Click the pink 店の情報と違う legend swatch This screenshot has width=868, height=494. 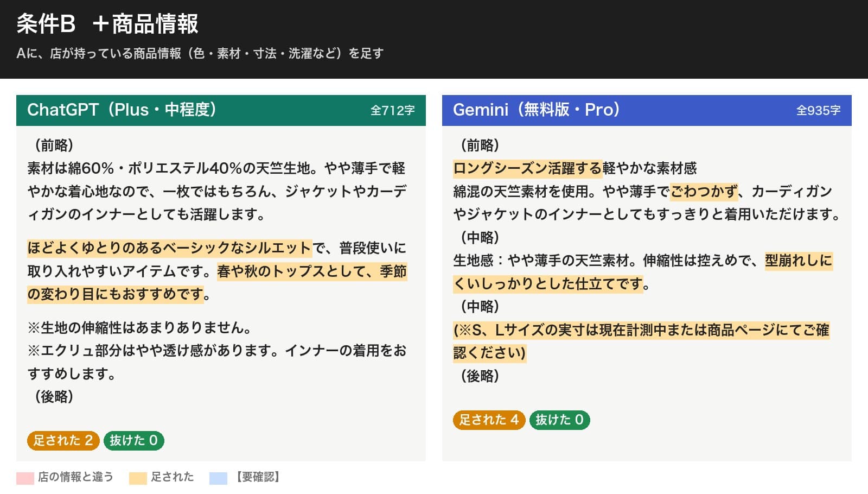pos(25,478)
